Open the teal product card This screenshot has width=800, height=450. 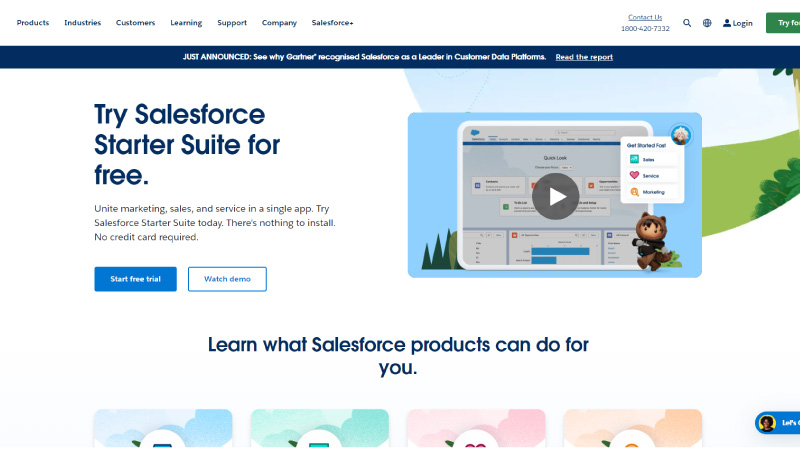pos(319,429)
